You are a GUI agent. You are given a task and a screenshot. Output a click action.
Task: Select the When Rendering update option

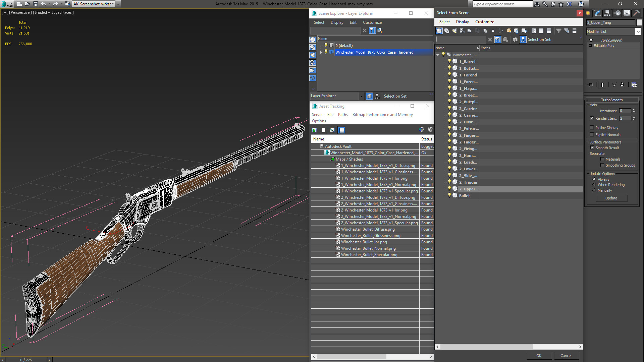(594, 185)
